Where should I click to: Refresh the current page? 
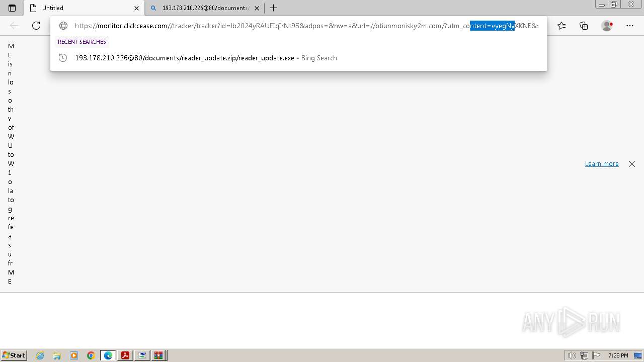click(x=36, y=26)
